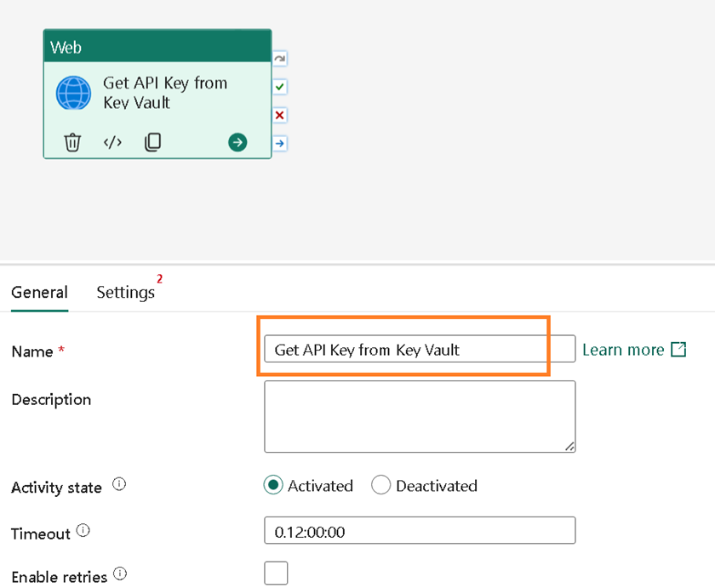Click the Timeout info icon
The image size is (715, 588).
coord(83,531)
